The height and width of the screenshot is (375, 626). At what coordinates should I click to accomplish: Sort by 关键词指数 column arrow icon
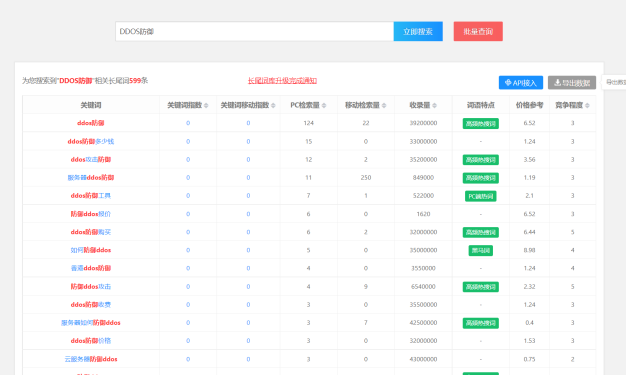[206, 105]
